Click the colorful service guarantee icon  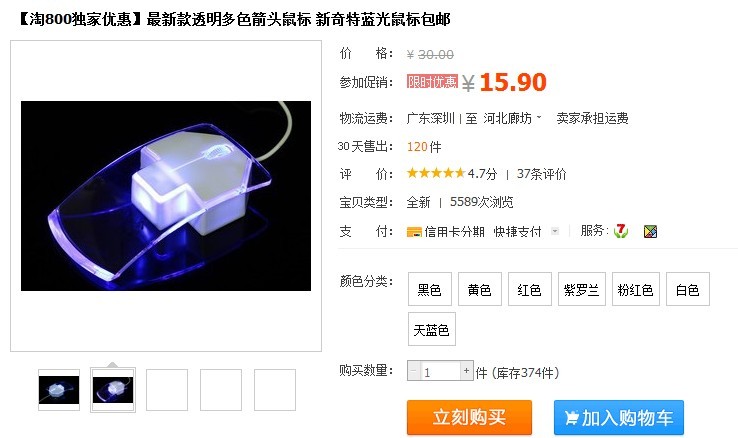pyautogui.click(x=650, y=231)
